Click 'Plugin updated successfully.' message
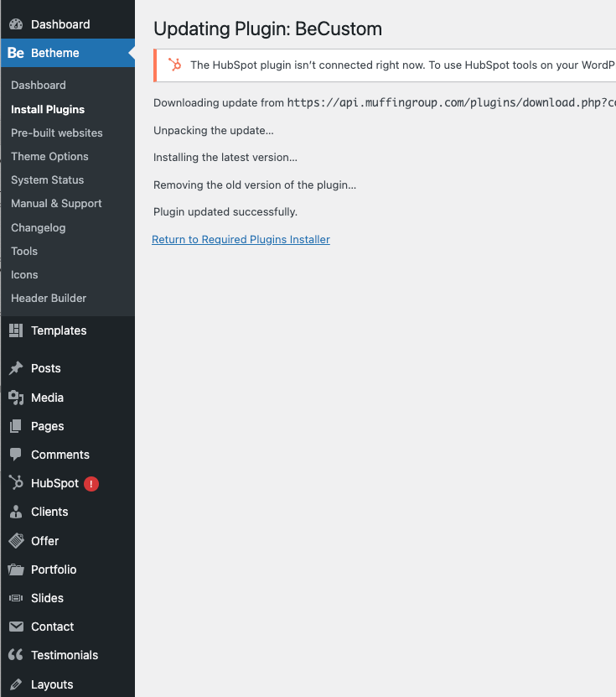The height and width of the screenshot is (697, 616). 225,212
